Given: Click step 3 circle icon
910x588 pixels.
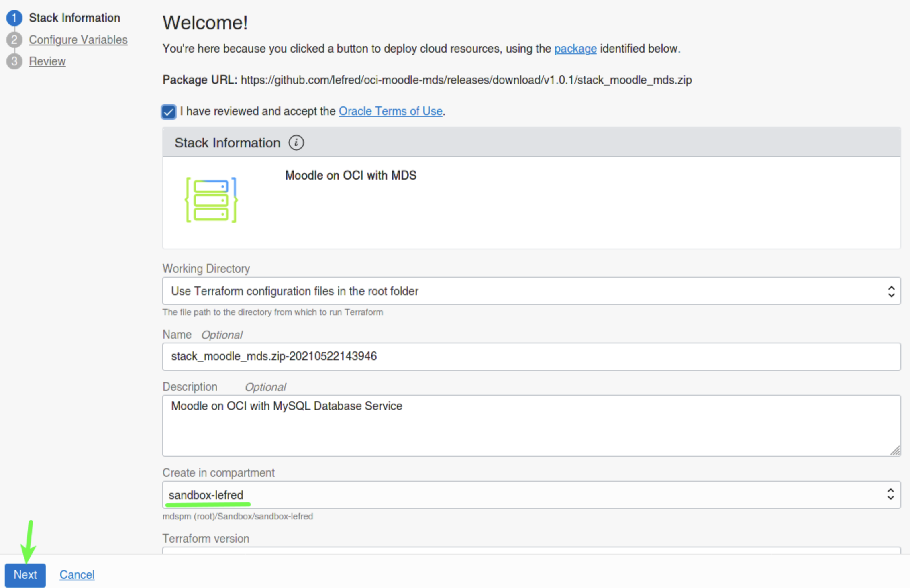Looking at the screenshot, I should (x=14, y=61).
